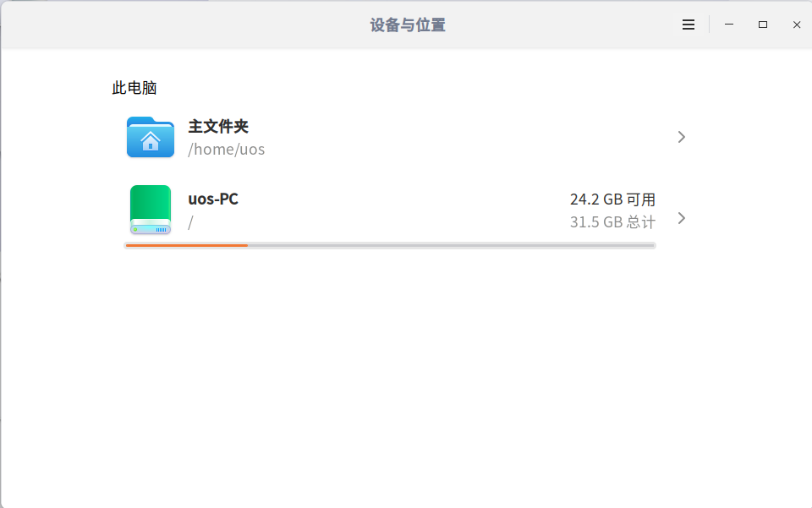Click the blue home folder icon
812x508 pixels.
click(x=151, y=137)
